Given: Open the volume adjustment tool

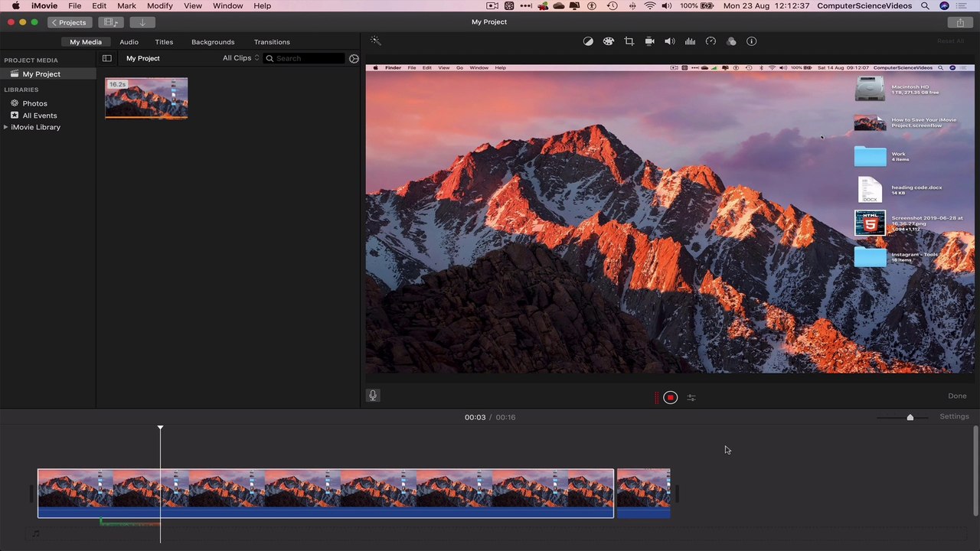Looking at the screenshot, I should point(670,41).
